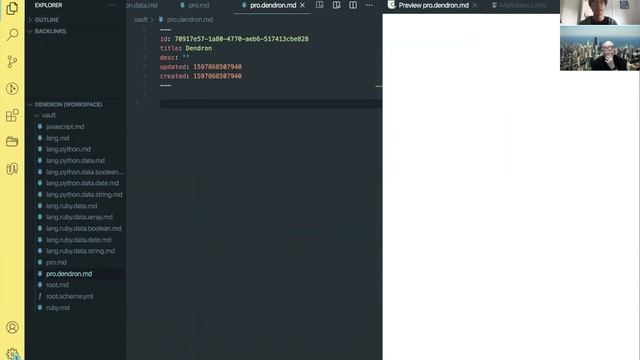
Task: Open pro.md in the file tree
Action: coord(56,262)
